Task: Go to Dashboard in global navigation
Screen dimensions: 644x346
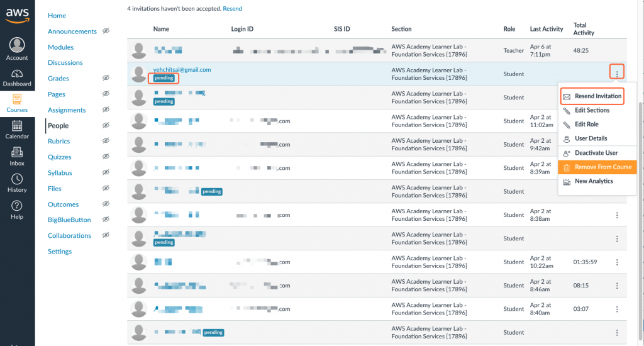Action: click(x=17, y=77)
